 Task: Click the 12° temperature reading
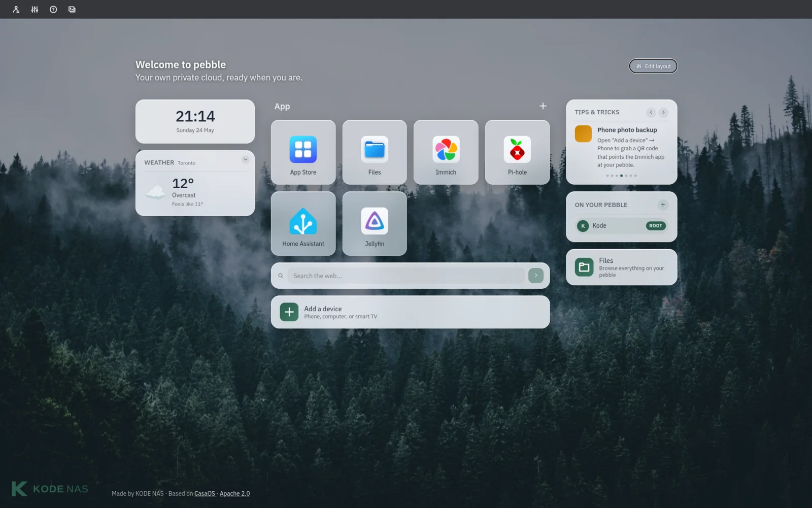(x=183, y=183)
